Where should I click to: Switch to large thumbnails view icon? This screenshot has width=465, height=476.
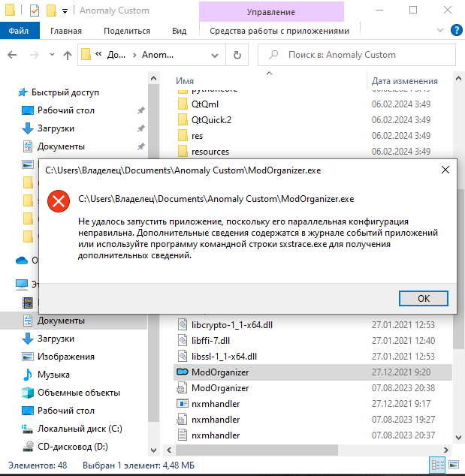tap(454, 465)
